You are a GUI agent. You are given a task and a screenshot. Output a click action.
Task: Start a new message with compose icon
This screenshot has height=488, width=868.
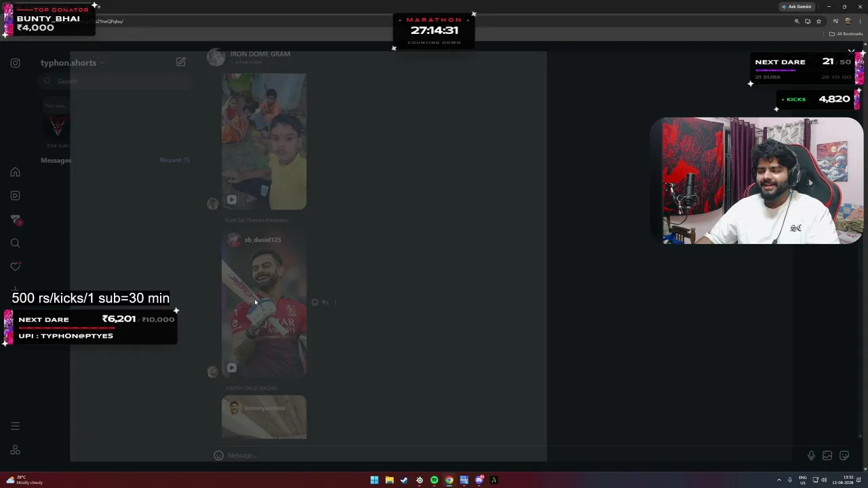pyautogui.click(x=180, y=62)
